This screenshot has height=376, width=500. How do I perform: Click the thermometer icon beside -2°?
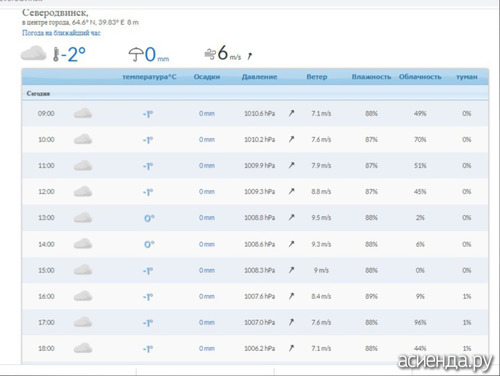pos(56,54)
